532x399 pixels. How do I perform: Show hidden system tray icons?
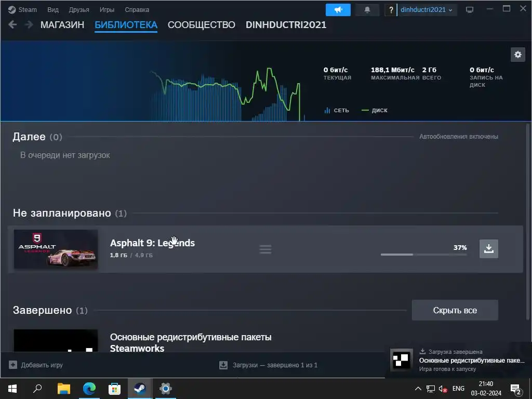418,389
